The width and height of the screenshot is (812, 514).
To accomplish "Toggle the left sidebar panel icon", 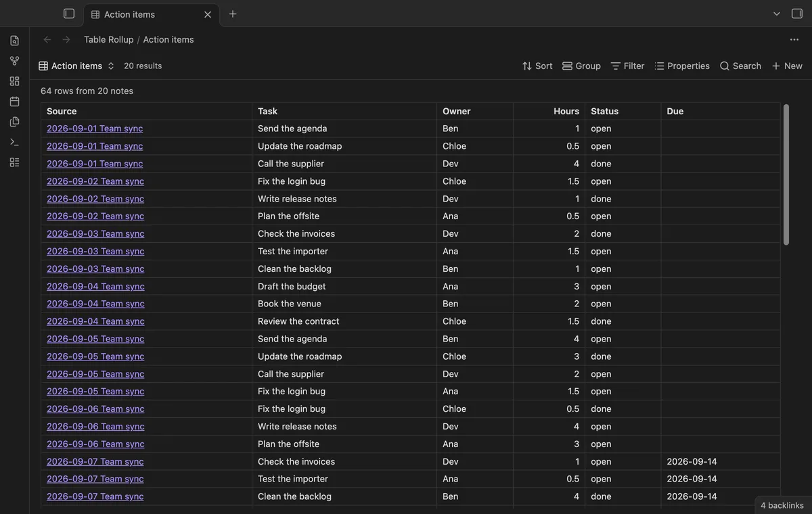I will tap(69, 14).
